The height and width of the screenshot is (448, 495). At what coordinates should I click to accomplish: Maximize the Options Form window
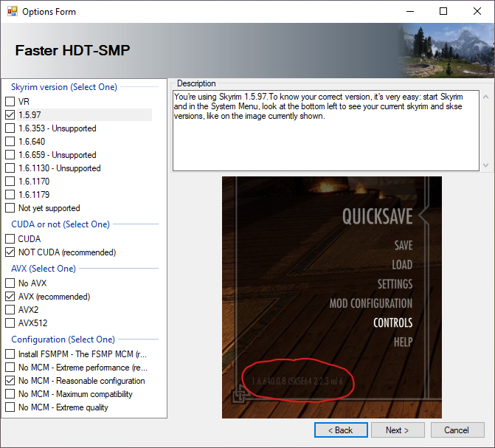point(443,11)
